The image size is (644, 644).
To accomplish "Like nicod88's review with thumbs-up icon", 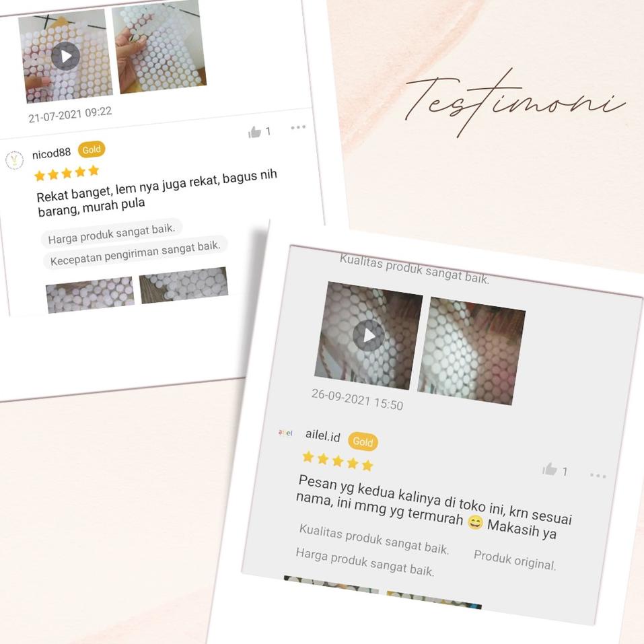I will (254, 132).
